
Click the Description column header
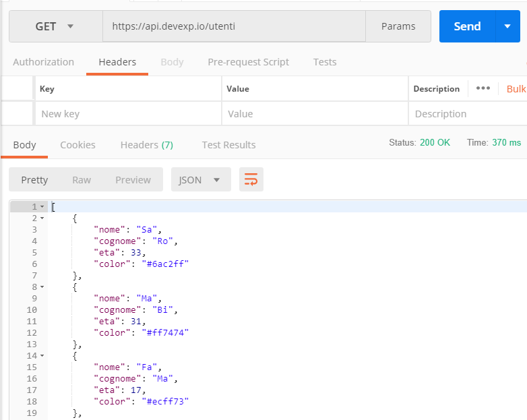[437, 89]
